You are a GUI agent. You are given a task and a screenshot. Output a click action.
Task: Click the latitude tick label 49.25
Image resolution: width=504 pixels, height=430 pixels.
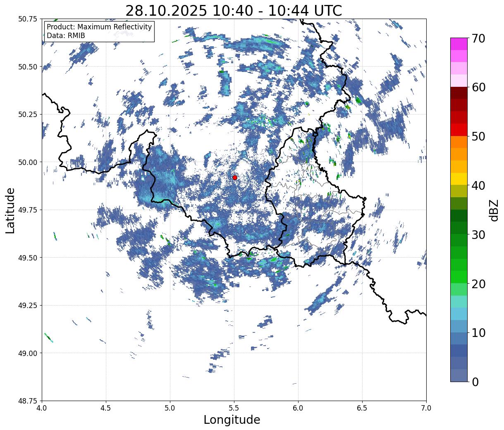[x=28, y=306]
